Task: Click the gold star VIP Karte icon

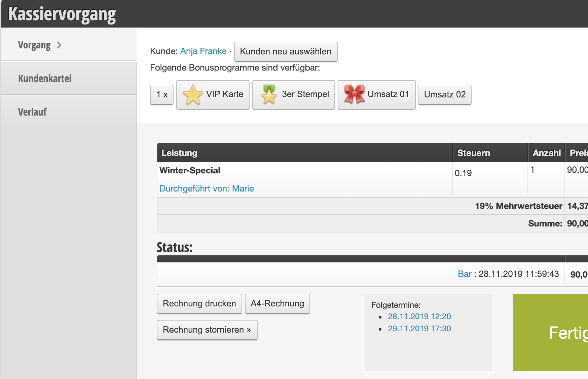Action: point(193,95)
